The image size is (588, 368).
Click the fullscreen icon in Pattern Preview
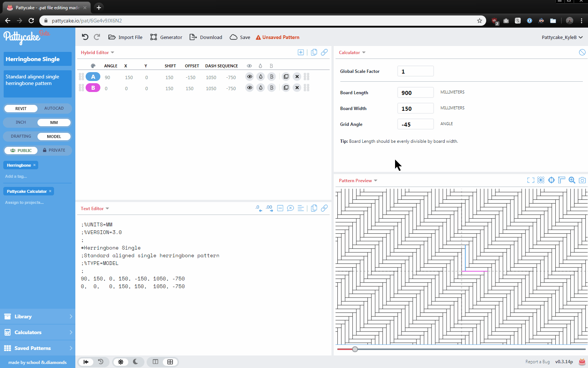pyautogui.click(x=531, y=180)
